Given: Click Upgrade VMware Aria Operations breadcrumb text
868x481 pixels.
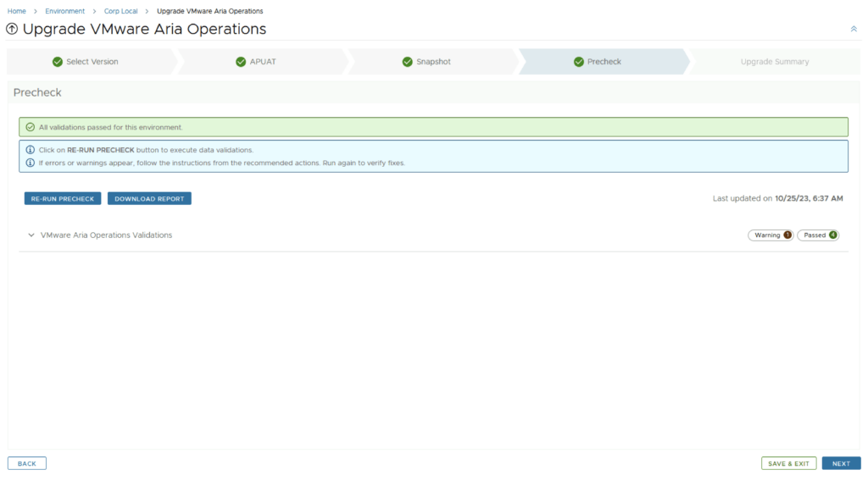Looking at the screenshot, I should [x=210, y=11].
